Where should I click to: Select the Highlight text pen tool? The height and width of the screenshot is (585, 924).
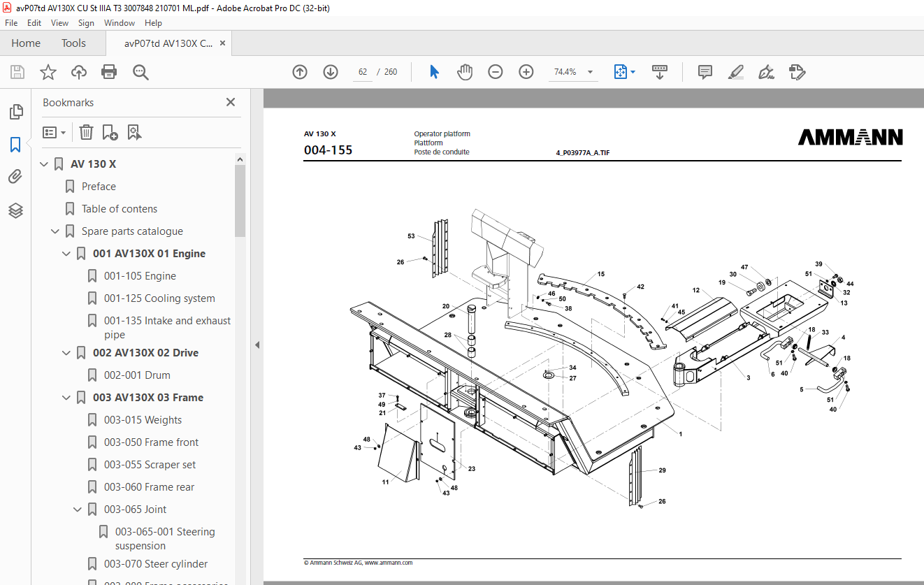coord(735,72)
